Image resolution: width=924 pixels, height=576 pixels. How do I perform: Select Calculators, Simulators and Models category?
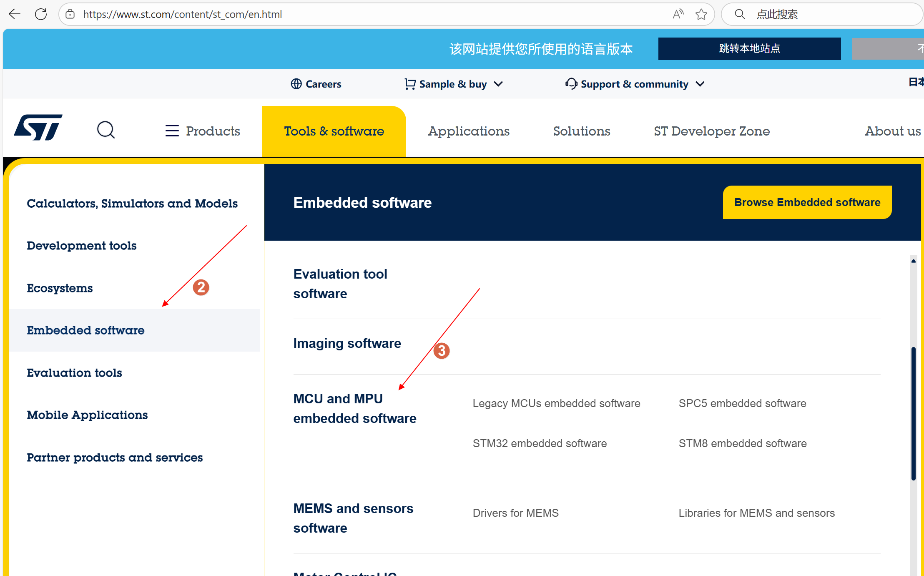[132, 204]
